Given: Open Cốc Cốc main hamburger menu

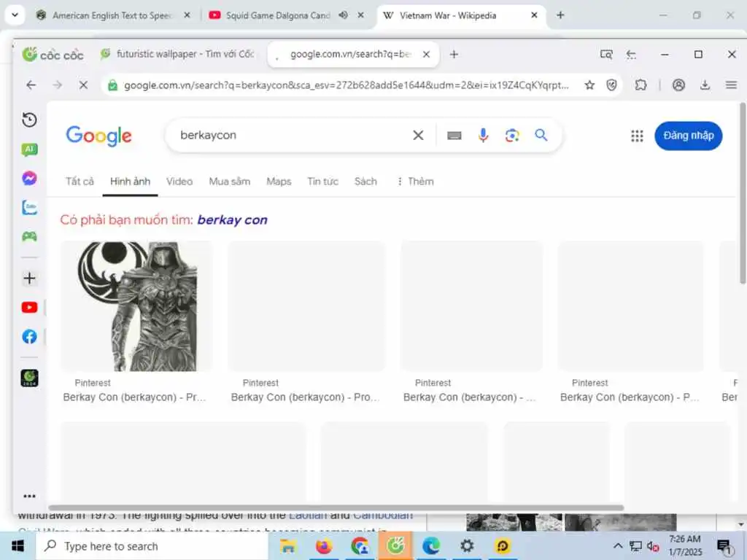Looking at the screenshot, I should pyautogui.click(x=731, y=85).
